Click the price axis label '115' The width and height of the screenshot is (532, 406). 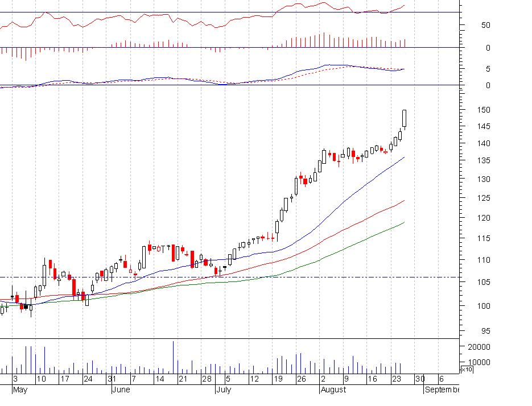click(484, 238)
